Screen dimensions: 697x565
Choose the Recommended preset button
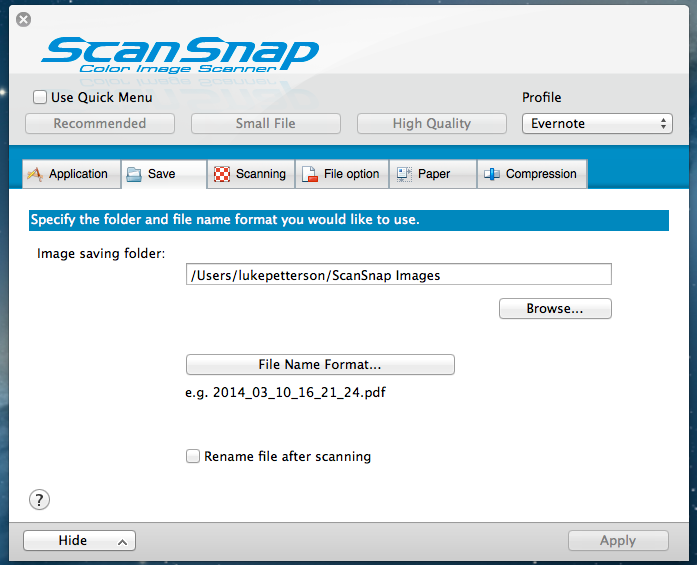(x=100, y=123)
